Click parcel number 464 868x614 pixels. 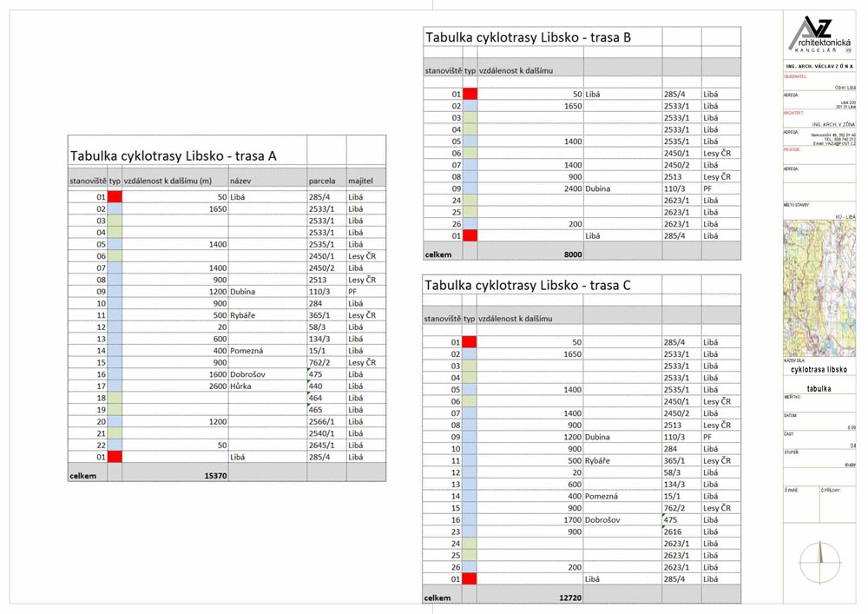coord(316,398)
